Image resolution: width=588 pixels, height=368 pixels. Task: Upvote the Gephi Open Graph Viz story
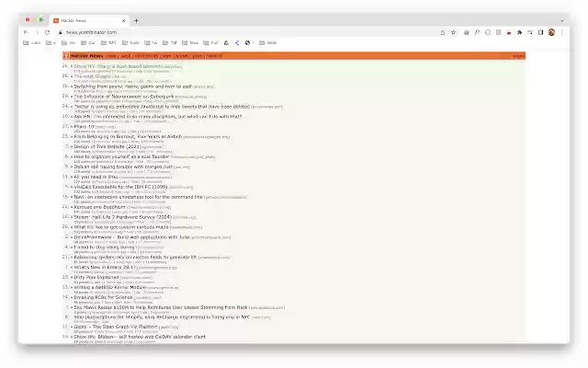pos(72,328)
